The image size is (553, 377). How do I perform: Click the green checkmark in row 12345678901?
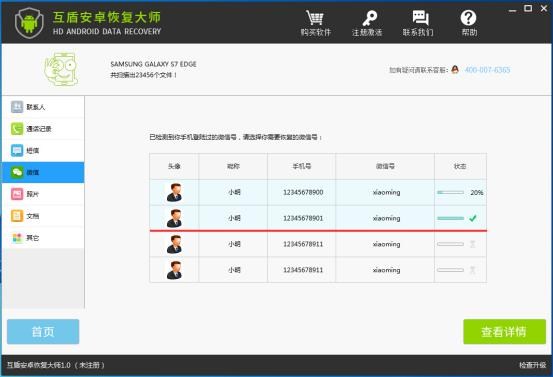click(x=473, y=218)
